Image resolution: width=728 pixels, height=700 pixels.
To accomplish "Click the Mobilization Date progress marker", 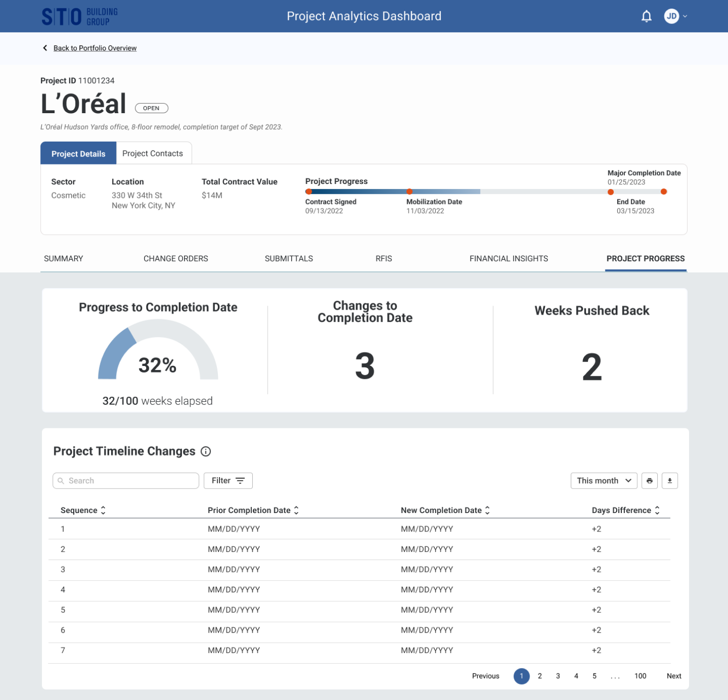I will click(409, 191).
